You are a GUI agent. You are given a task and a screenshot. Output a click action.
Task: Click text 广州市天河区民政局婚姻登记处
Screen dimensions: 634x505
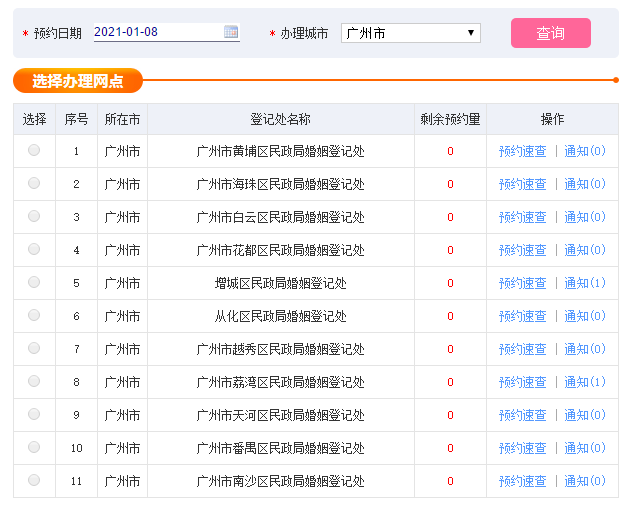[280, 415]
